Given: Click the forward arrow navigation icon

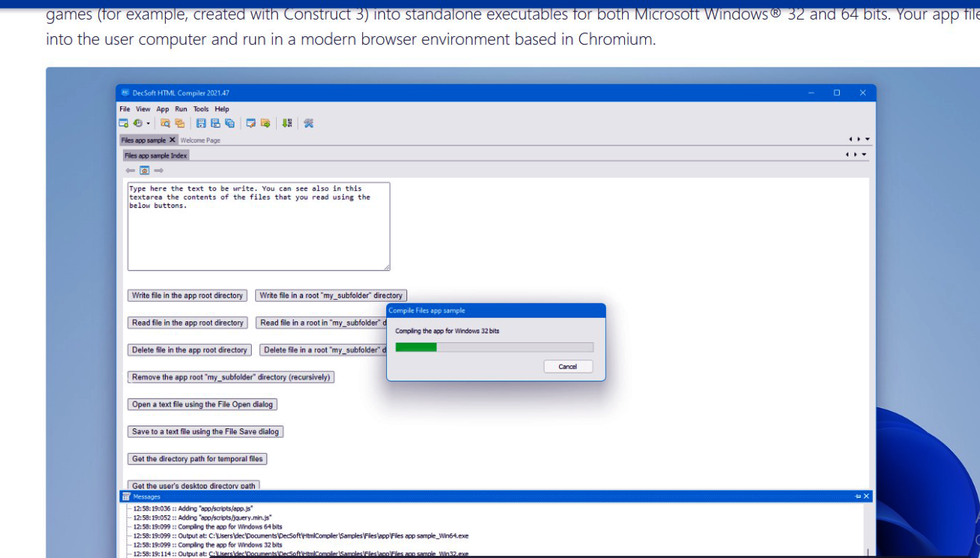Looking at the screenshot, I should (x=158, y=170).
